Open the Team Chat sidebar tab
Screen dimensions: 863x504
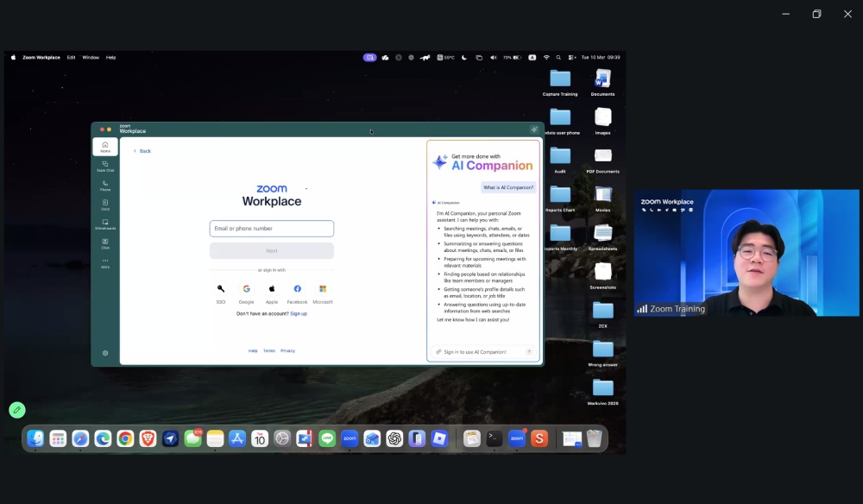[105, 165]
